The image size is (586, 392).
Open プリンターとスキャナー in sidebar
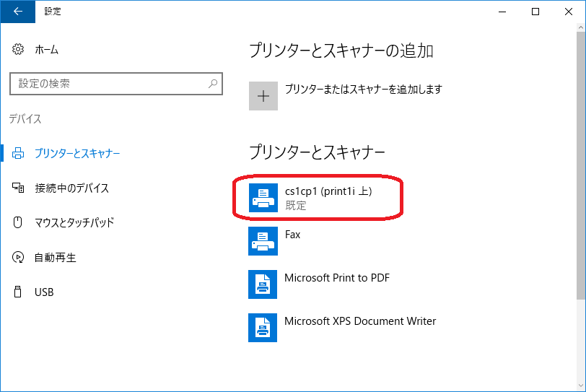click(x=77, y=153)
